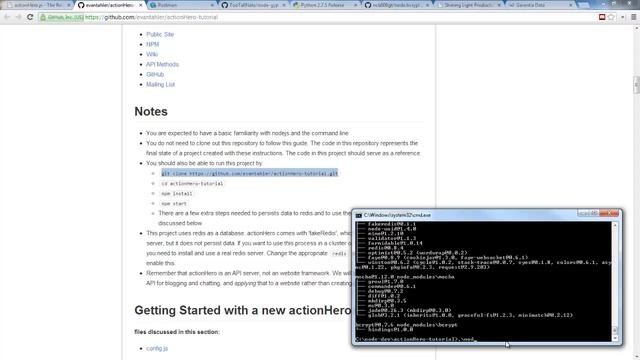Image resolution: width=640 pixels, height=360 pixels.
Task: Click the browser page vertical scrollbar thumb
Action: point(637,85)
